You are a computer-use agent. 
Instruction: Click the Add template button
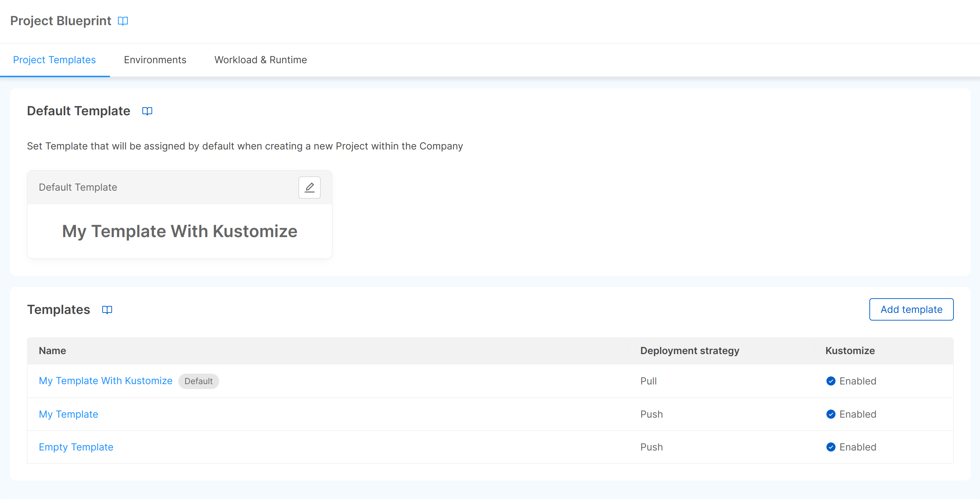[x=911, y=309]
